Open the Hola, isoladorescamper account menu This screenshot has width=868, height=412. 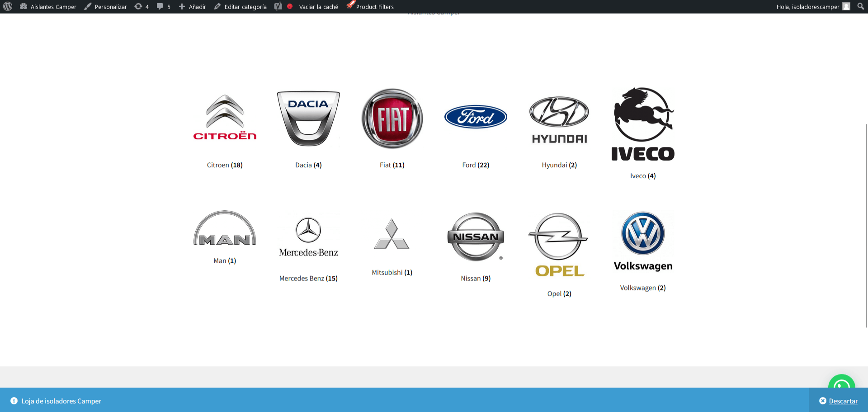(813, 6)
